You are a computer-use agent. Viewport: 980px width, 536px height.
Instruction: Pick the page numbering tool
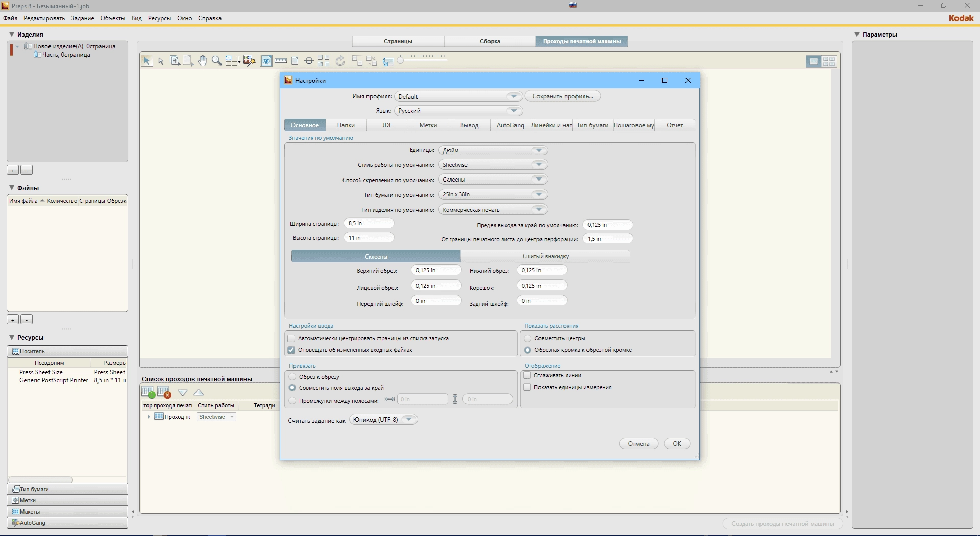(175, 61)
